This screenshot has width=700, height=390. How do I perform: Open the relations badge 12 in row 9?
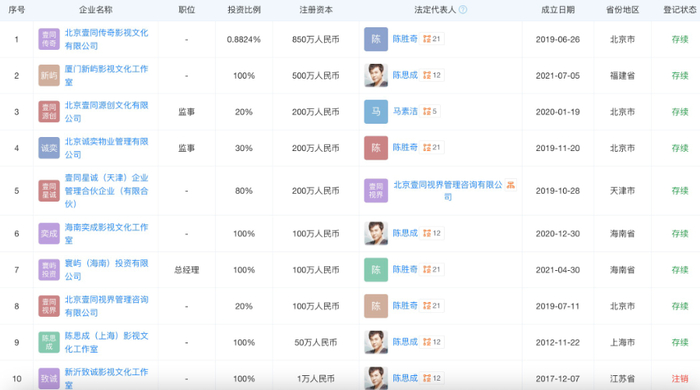point(432,342)
